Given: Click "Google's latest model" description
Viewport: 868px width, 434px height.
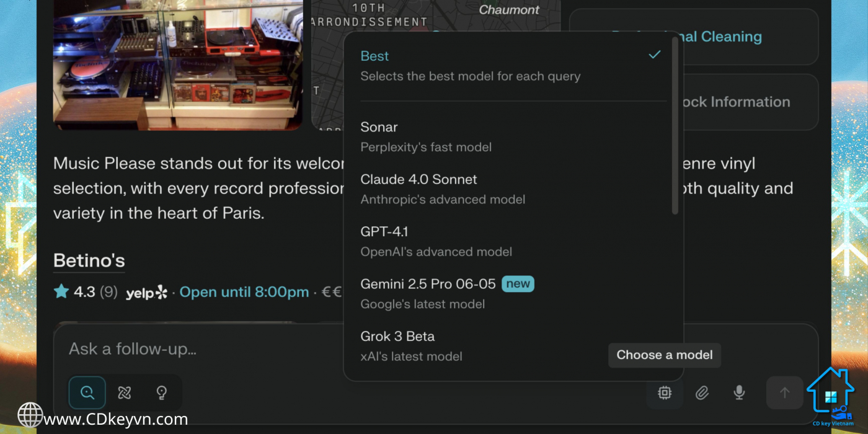Looking at the screenshot, I should 423,304.
